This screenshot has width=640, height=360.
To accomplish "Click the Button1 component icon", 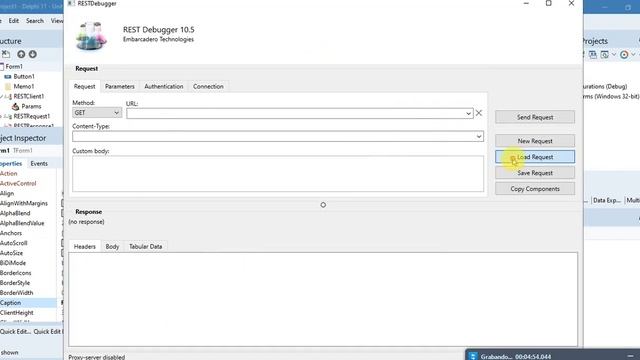I will click(x=8, y=76).
